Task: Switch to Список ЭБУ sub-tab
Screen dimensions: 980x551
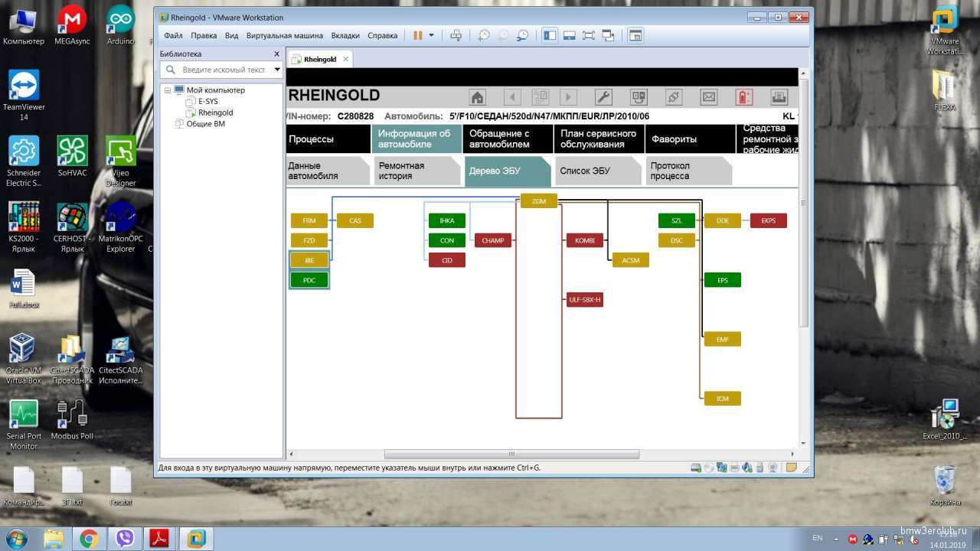Action: (599, 171)
